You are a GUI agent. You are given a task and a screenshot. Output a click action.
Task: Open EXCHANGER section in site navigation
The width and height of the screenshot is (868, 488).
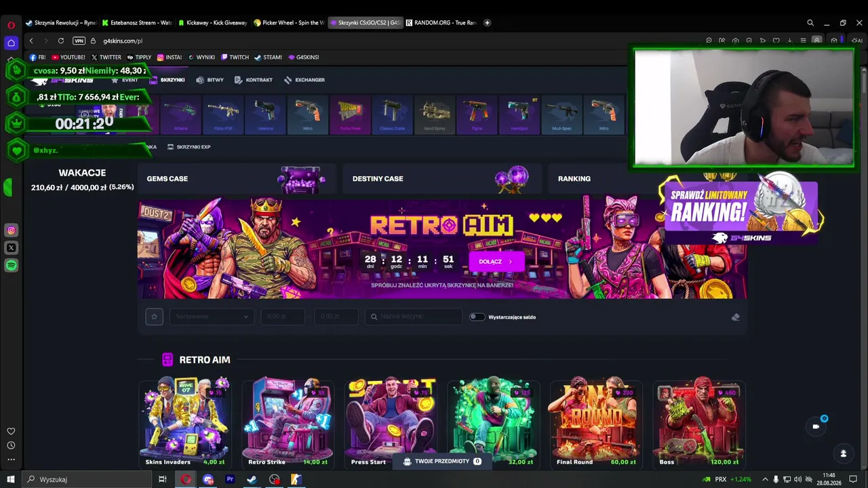click(x=304, y=80)
